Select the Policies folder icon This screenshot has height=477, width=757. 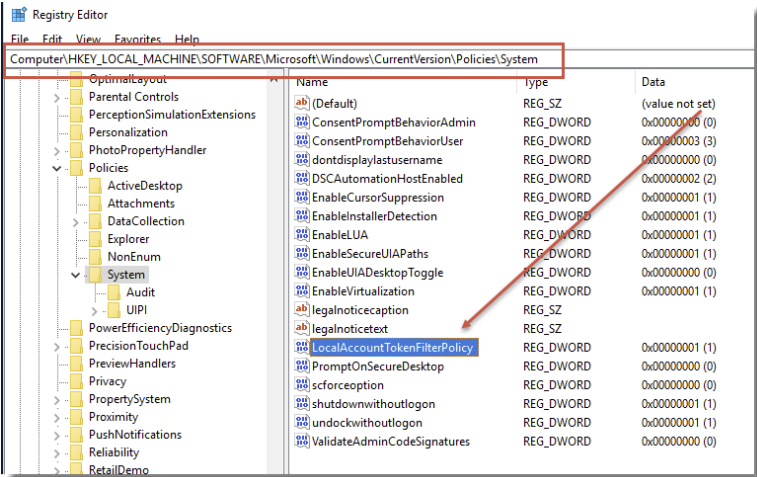[76, 168]
